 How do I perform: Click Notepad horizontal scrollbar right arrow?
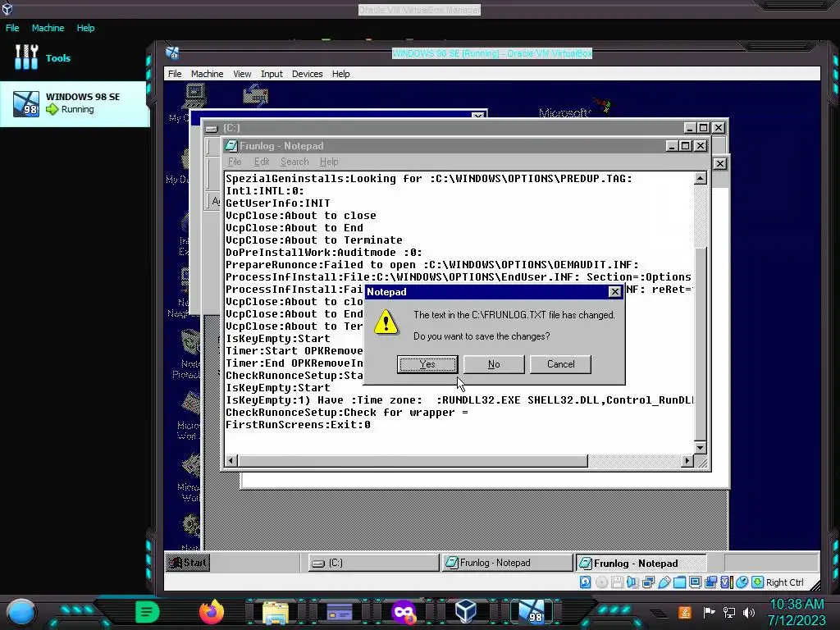point(687,461)
